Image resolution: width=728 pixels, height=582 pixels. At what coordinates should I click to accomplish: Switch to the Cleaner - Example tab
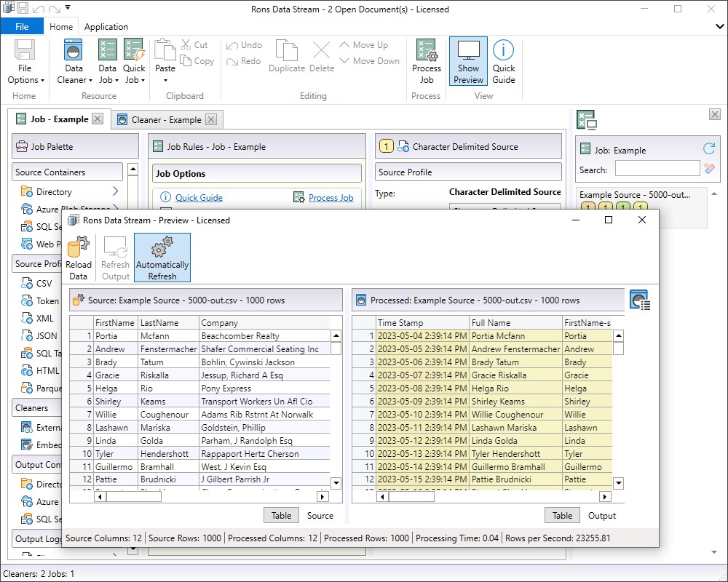[x=166, y=119]
